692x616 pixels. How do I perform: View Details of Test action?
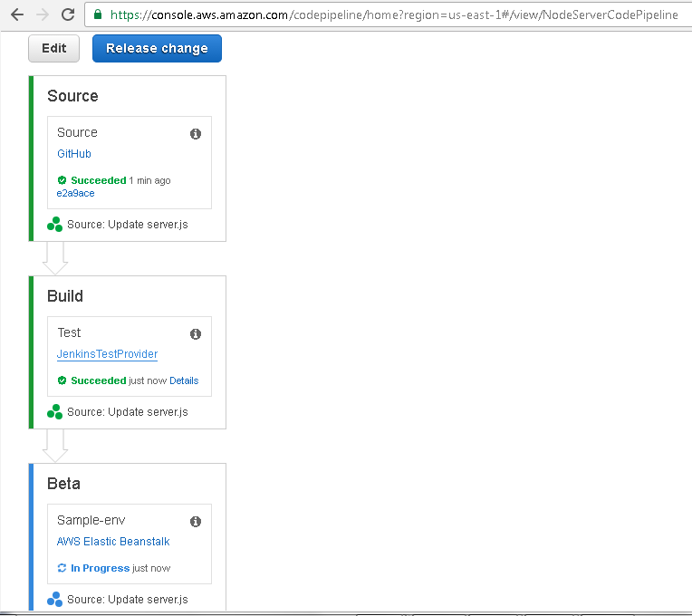point(184,380)
